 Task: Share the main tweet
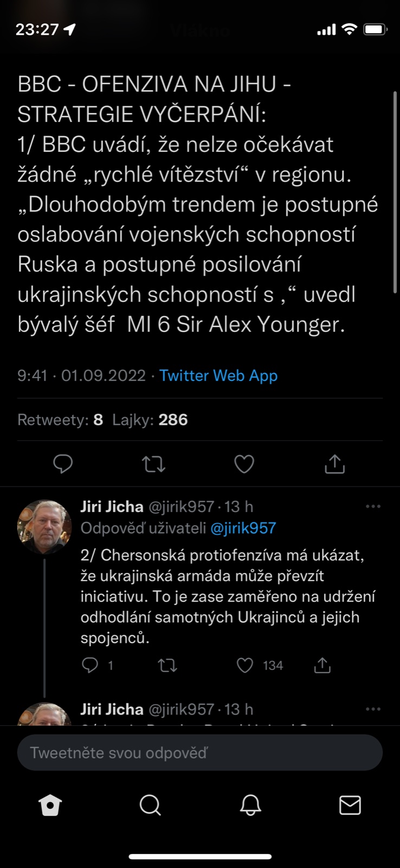click(x=334, y=464)
